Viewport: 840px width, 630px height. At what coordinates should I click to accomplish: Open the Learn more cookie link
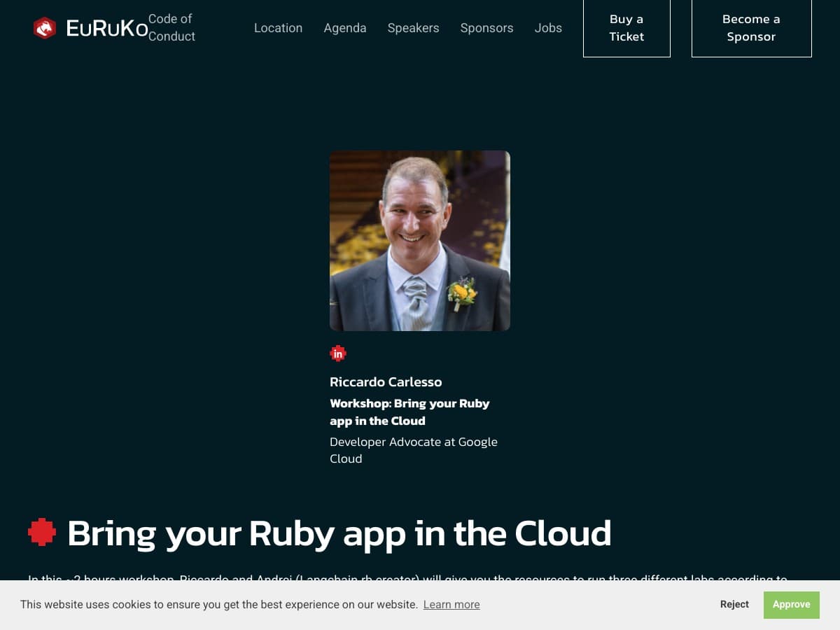coord(451,605)
